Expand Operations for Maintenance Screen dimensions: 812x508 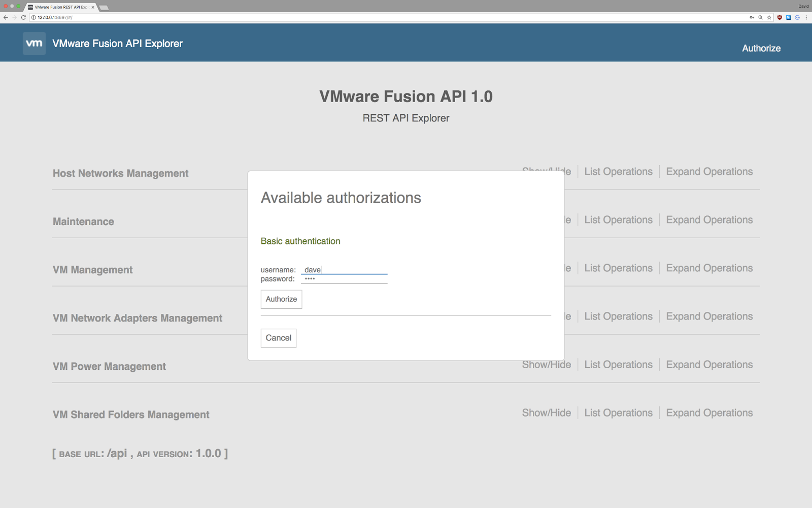[x=709, y=220]
